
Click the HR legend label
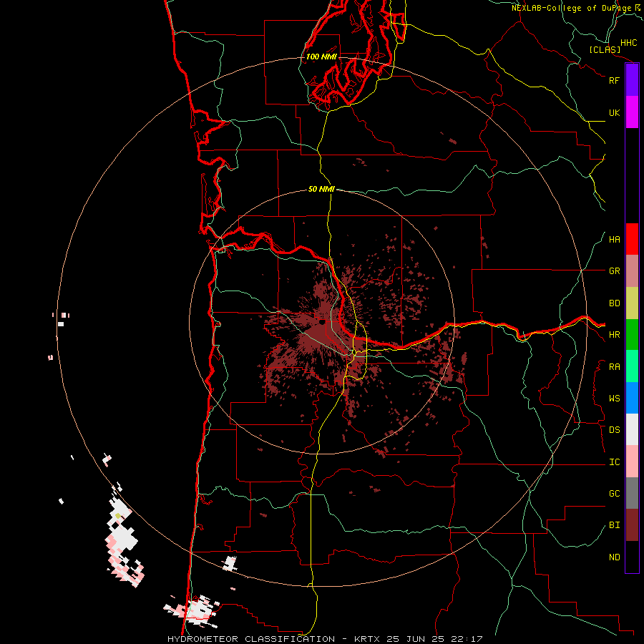pyautogui.click(x=614, y=335)
